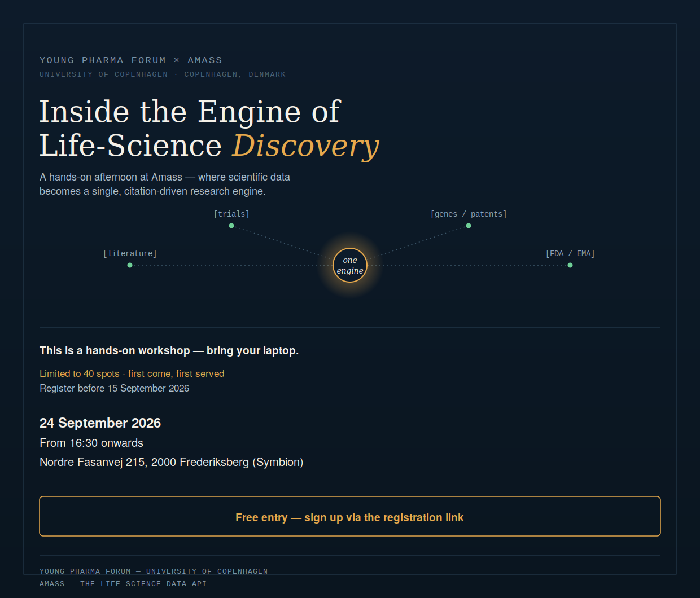The image size is (700, 598).
Task: Click 'A hands-on afternoon at Amass' paragraph
Action: (x=165, y=184)
